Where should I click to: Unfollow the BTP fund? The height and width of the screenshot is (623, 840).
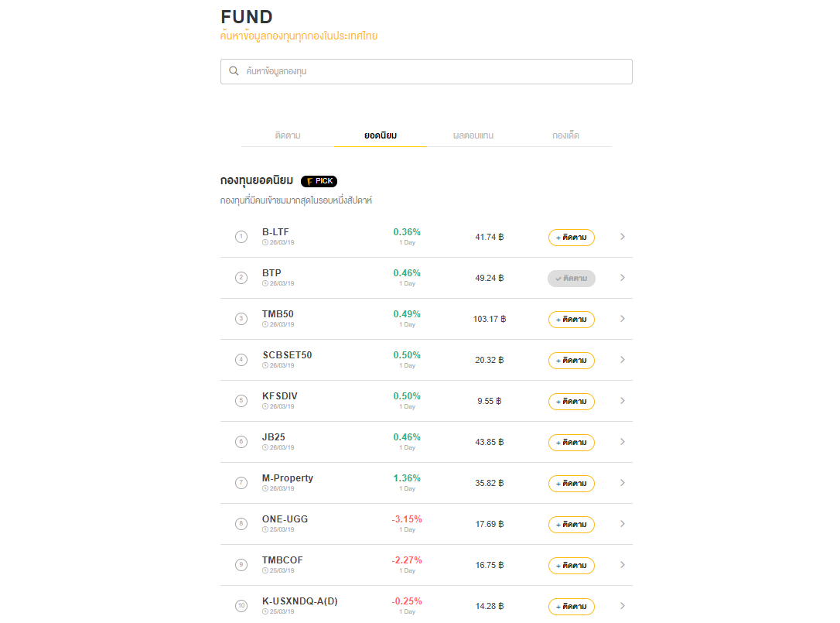click(x=571, y=279)
